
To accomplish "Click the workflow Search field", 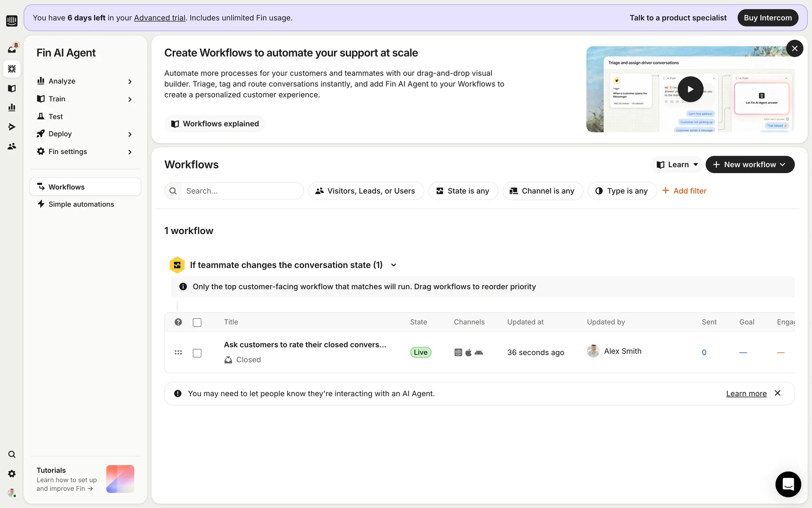I will pyautogui.click(x=241, y=191).
